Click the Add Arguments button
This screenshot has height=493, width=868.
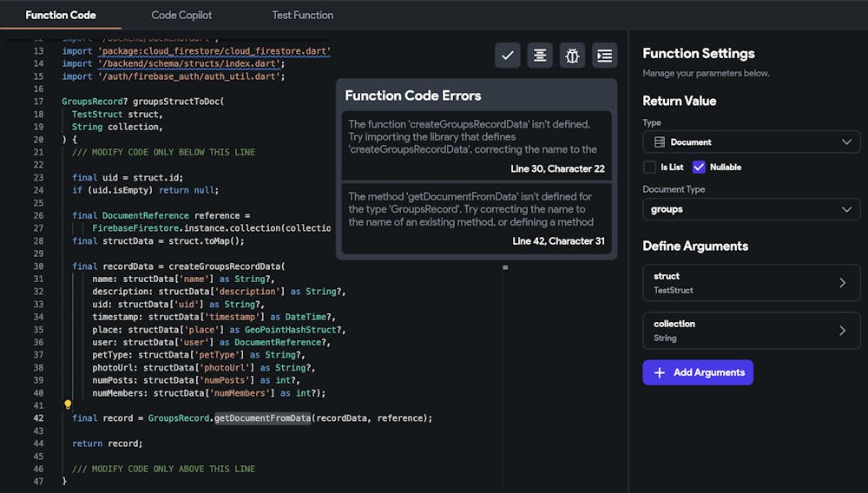coord(698,372)
